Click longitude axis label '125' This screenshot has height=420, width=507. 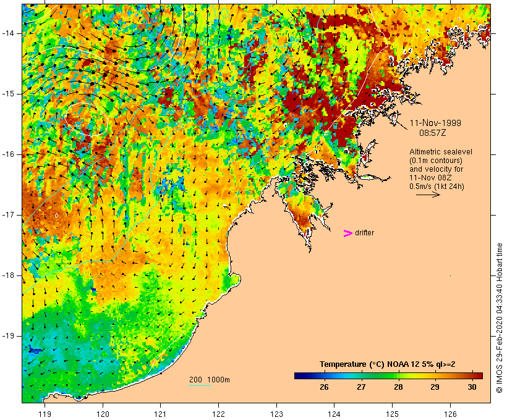pos(393,414)
